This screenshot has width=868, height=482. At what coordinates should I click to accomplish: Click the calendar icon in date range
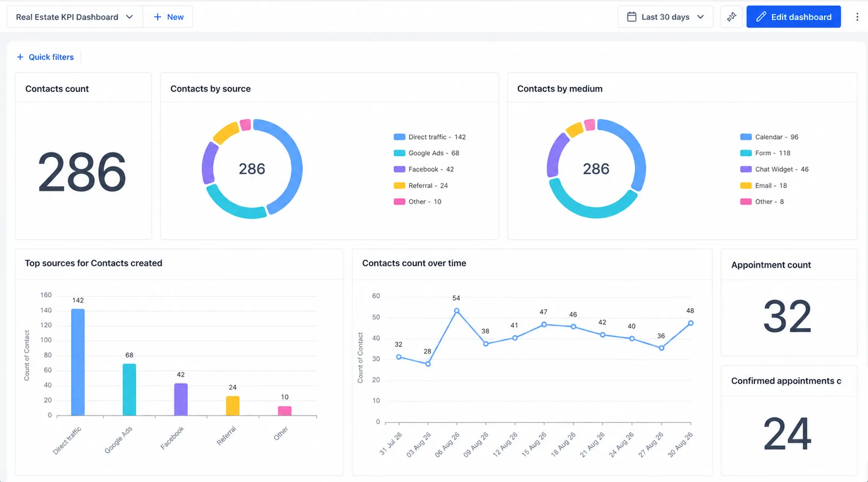631,17
